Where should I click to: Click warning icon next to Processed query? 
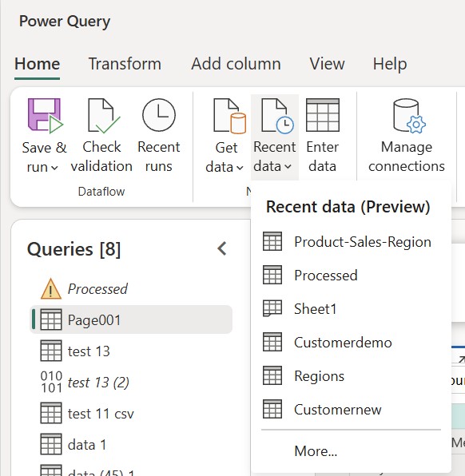tap(50, 288)
